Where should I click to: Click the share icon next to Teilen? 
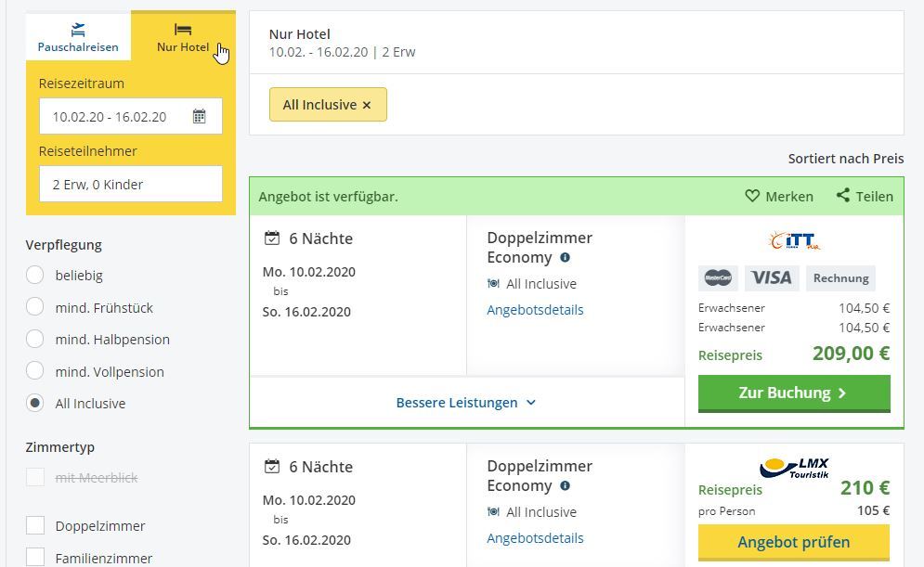click(x=843, y=196)
